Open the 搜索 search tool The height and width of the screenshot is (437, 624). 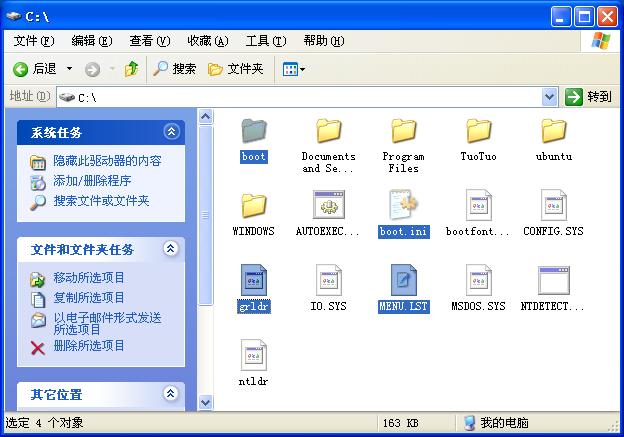coord(175,69)
